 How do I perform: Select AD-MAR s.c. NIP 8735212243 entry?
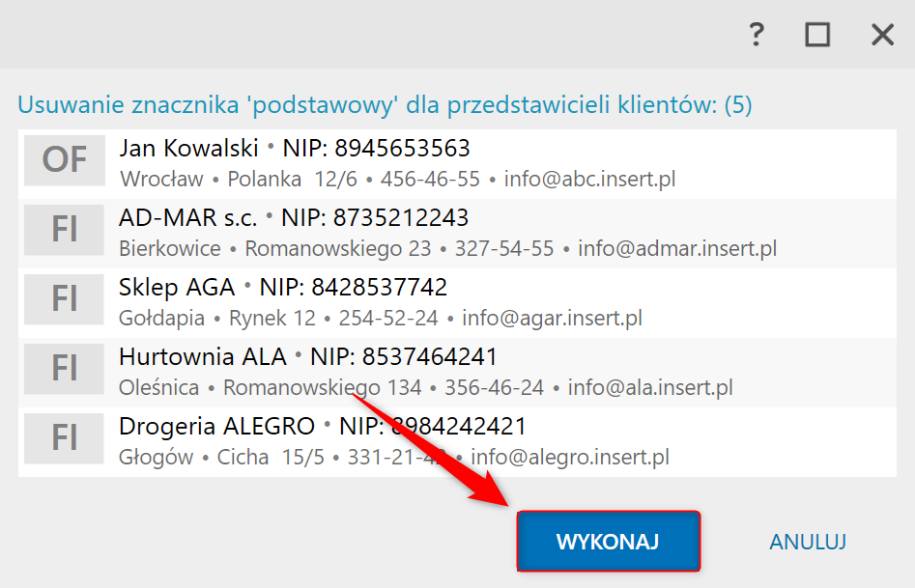[458, 234]
